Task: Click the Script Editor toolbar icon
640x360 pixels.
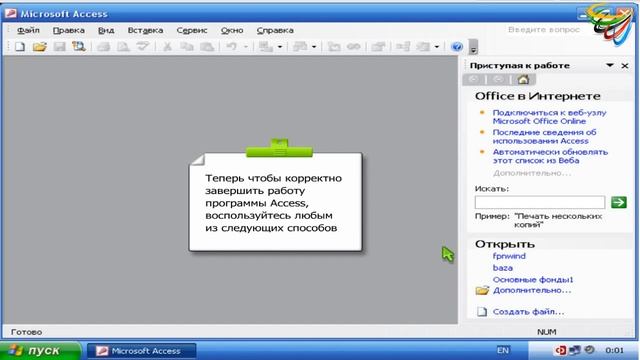Action: pos(353,47)
